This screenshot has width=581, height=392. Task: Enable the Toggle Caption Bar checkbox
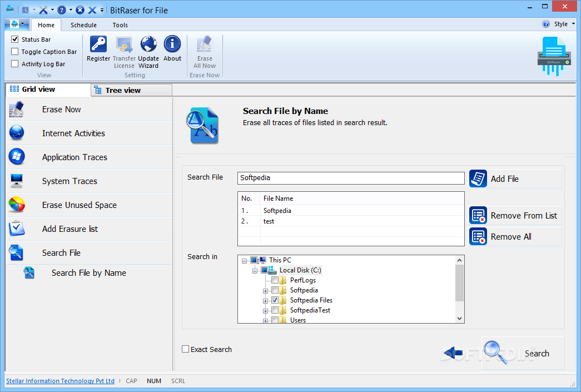pyautogui.click(x=15, y=52)
